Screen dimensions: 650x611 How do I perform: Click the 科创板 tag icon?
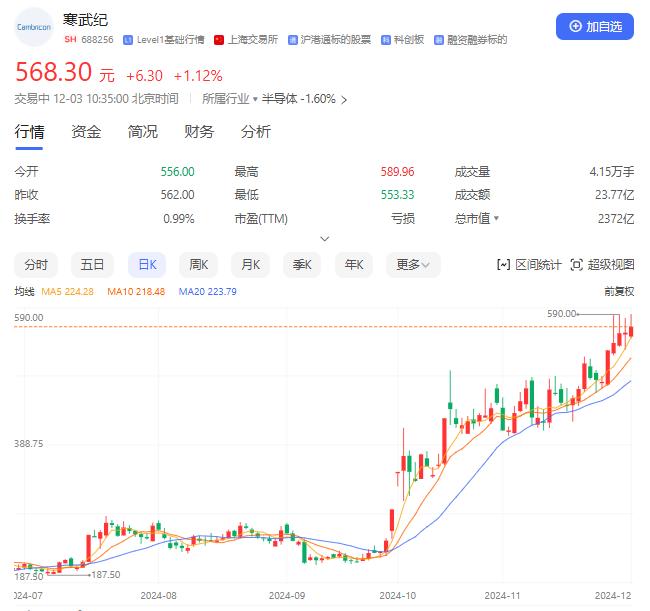click(x=386, y=40)
